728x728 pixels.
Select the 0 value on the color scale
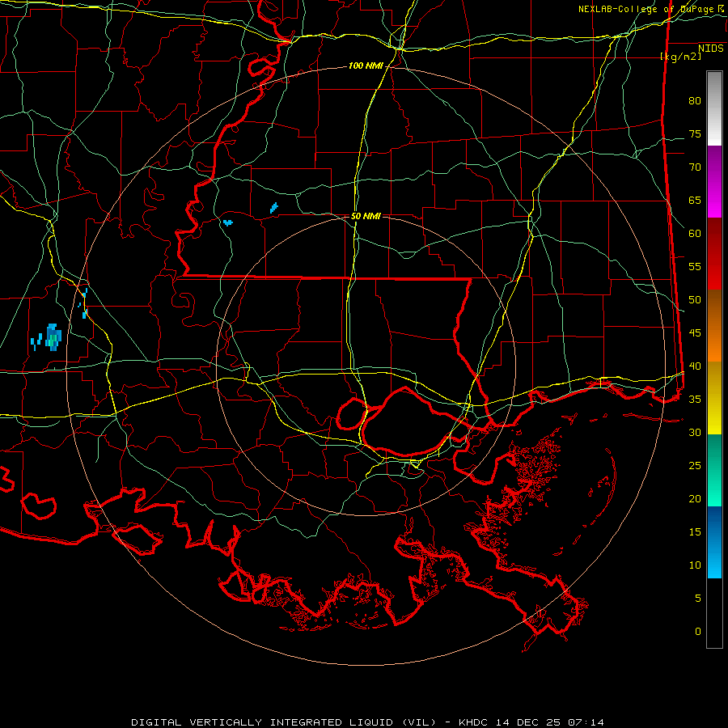698,632
